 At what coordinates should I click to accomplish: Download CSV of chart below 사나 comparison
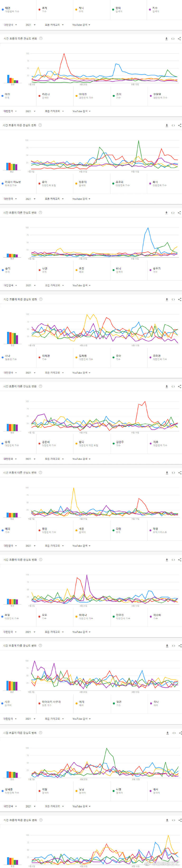click(167, 387)
